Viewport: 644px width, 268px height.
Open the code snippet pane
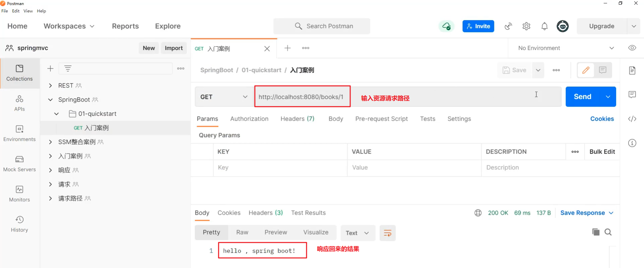tap(632, 119)
